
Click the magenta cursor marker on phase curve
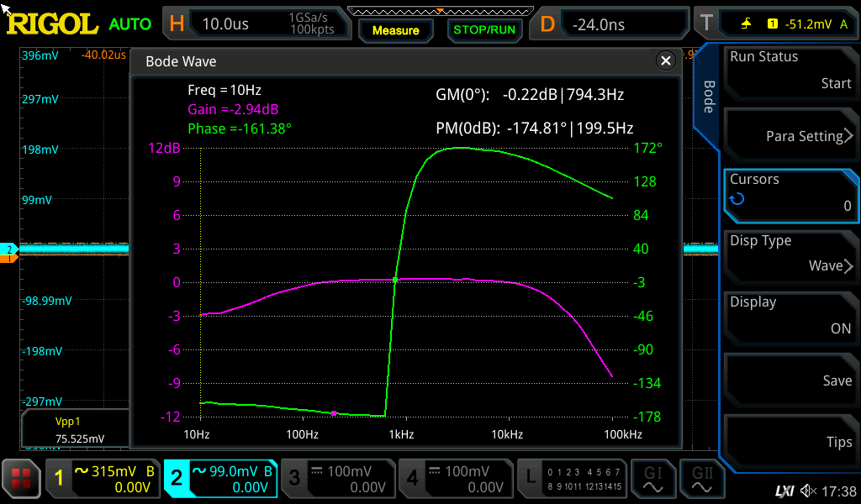pos(334,413)
